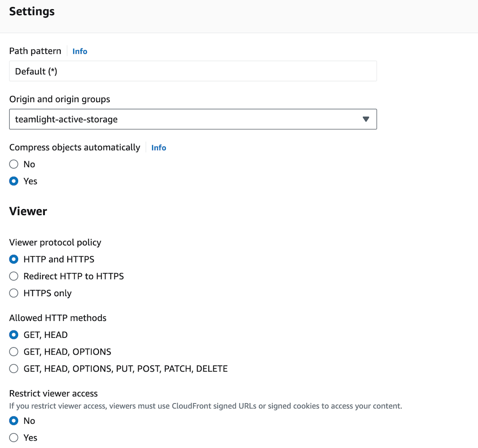The height and width of the screenshot is (448, 478).
Task: Click the arrow on teamlight-active-storage dropdown
Action: point(366,119)
